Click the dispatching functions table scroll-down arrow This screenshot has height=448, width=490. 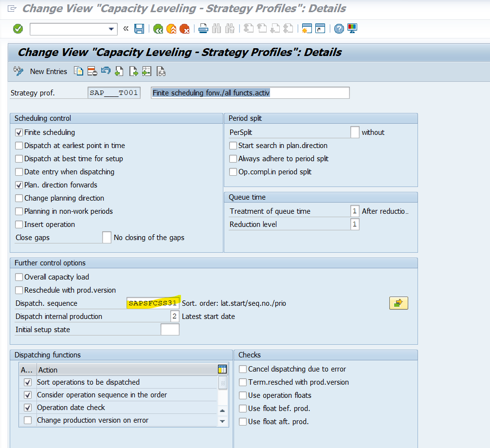click(x=222, y=421)
